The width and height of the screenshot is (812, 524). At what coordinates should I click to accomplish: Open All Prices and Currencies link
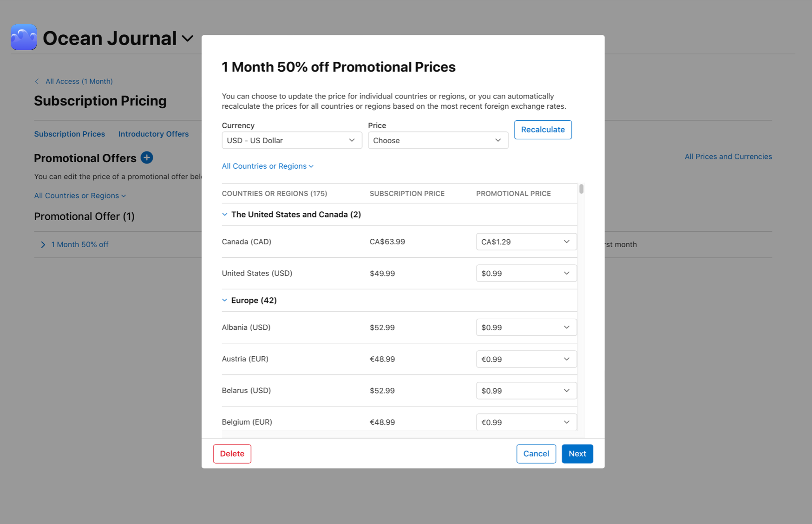pyautogui.click(x=728, y=157)
